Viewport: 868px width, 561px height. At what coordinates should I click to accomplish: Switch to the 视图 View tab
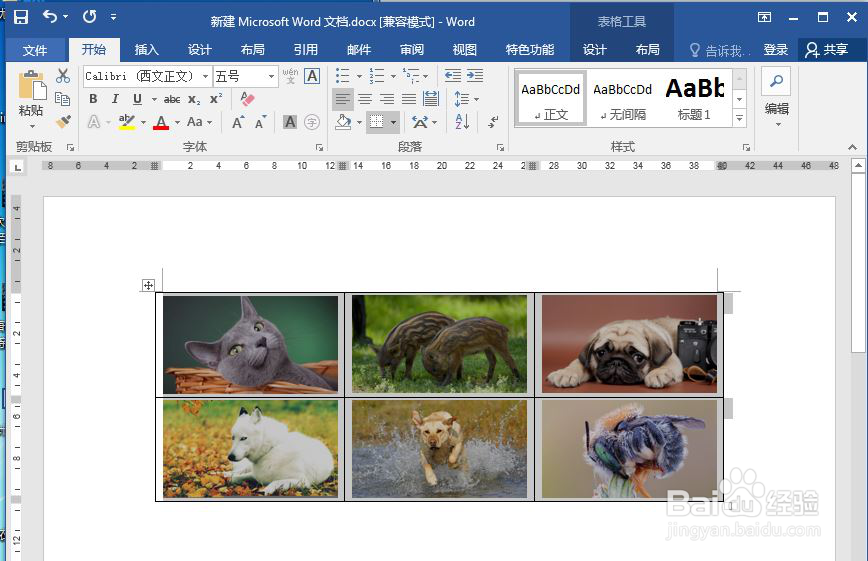pos(464,50)
